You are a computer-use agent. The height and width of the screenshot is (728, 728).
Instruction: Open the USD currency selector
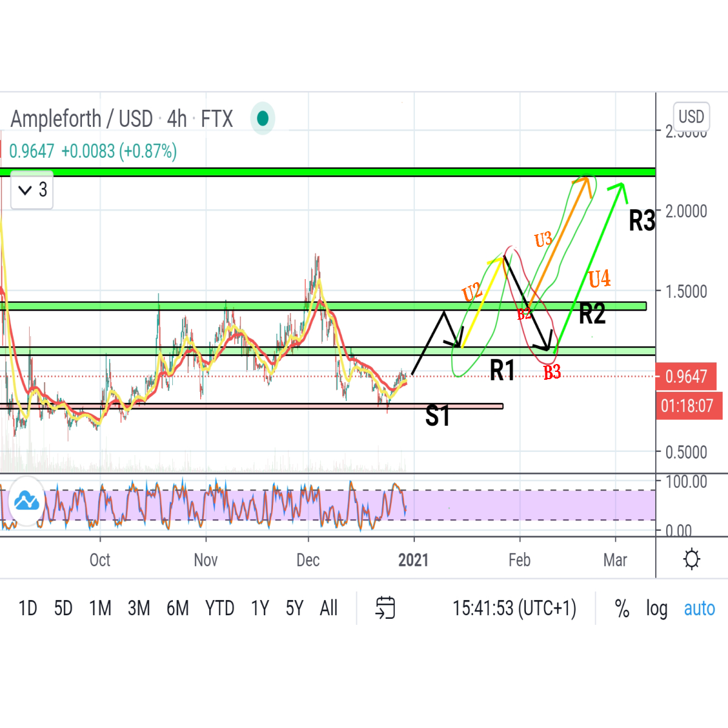click(692, 116)
